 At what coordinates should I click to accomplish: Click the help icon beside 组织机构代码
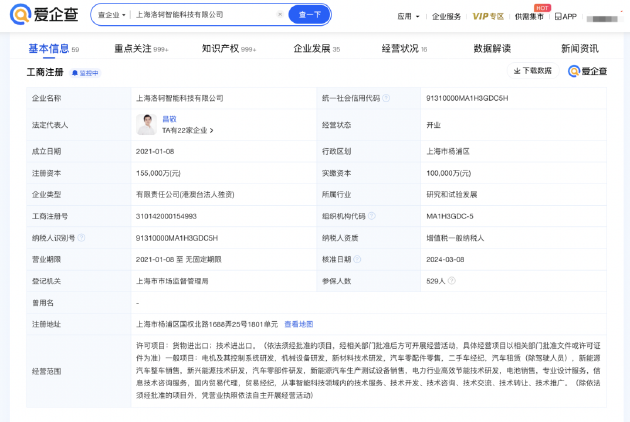(x=372, y=216)
